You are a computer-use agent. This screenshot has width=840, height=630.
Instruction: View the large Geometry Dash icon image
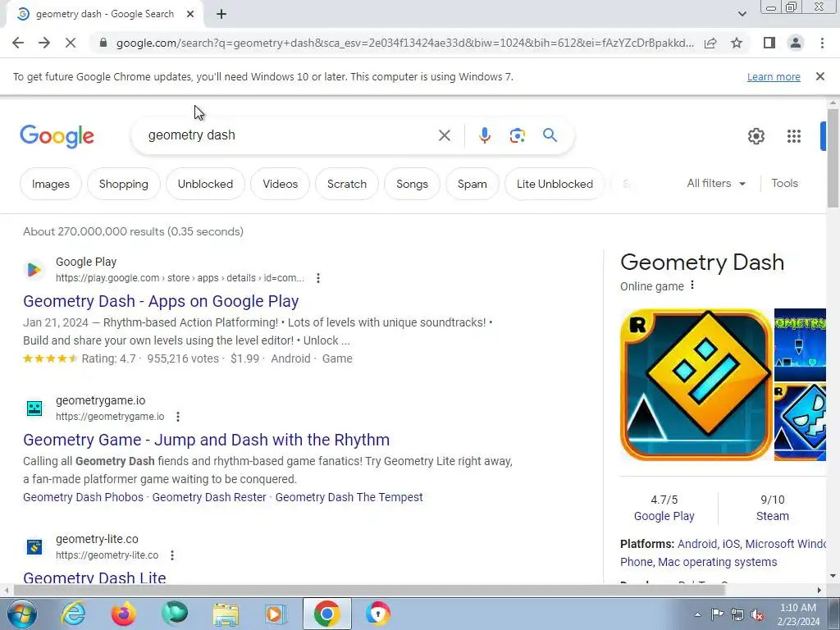[696, 384]
